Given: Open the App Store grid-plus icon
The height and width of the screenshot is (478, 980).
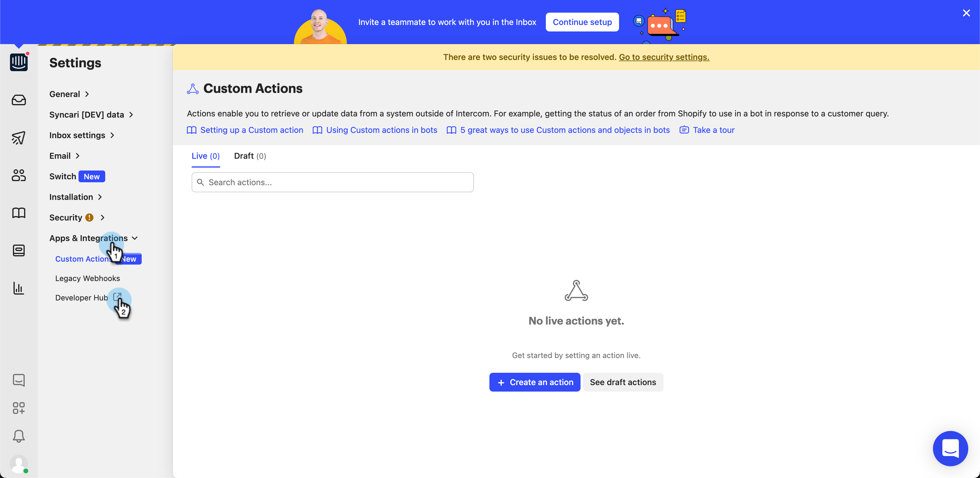Looking at the screenshot, I should [19, 408].
